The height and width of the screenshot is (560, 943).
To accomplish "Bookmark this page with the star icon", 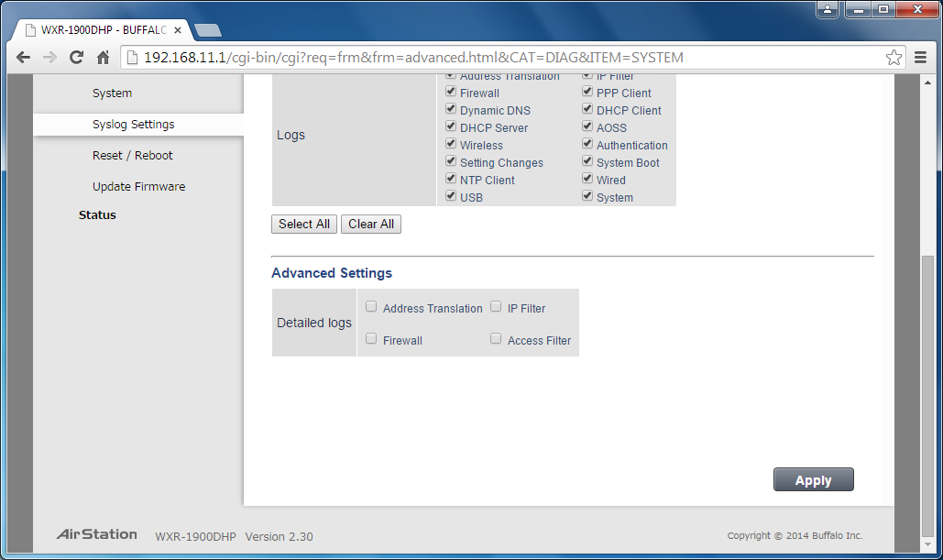I will pyautogui.click(x=894, y=57).
